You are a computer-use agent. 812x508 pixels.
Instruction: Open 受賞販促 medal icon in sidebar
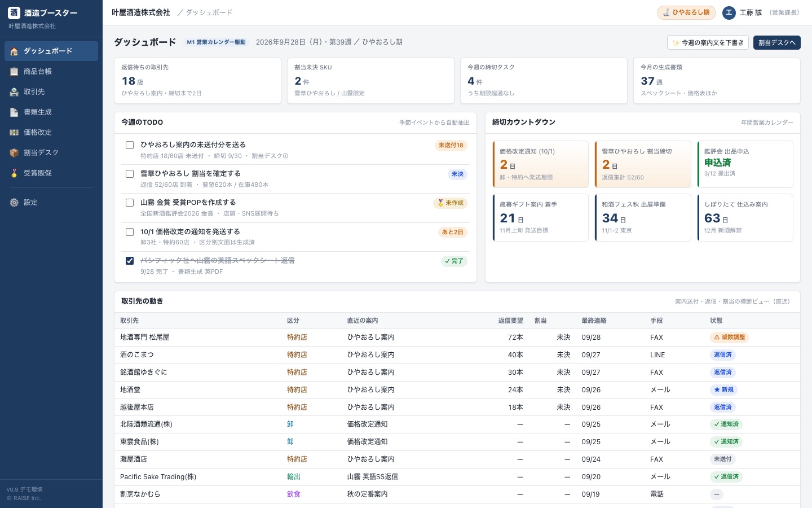point(14,173)
